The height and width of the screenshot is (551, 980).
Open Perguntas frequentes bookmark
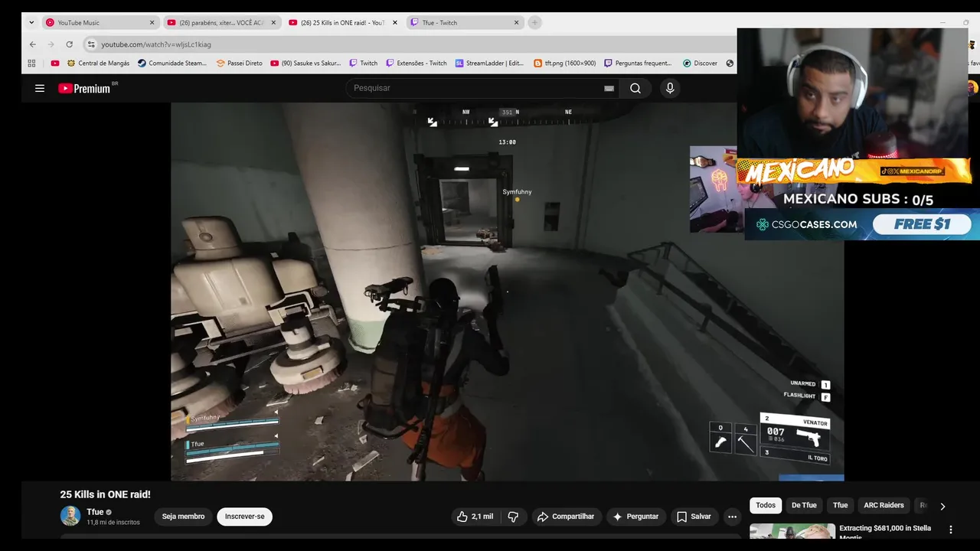(x=638, y=64)
